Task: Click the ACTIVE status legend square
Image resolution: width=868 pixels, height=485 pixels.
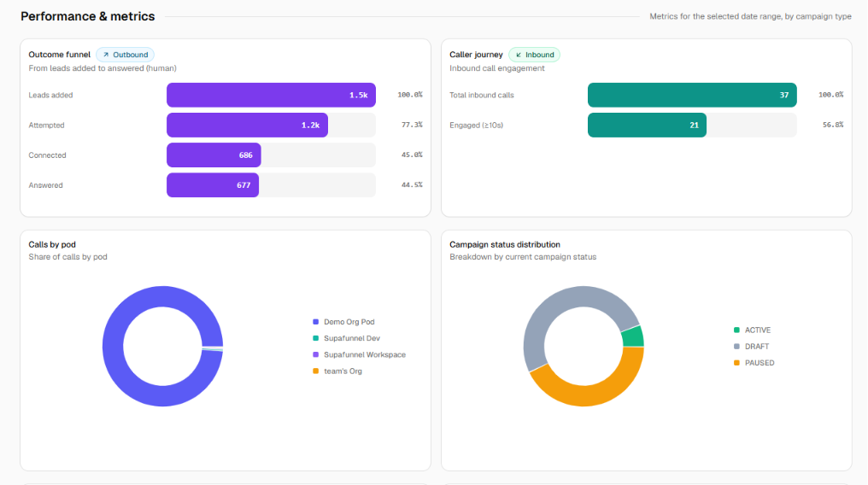Action: click(736, 330)
